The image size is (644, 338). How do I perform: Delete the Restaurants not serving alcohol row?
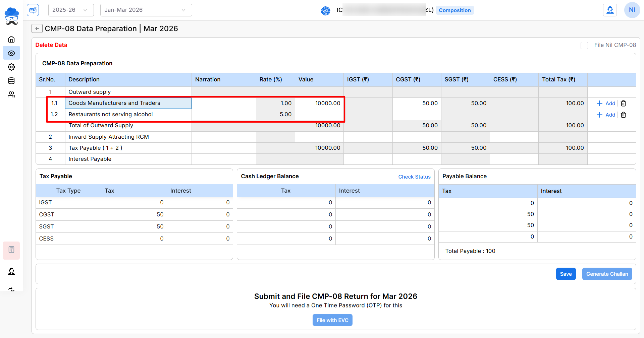[x=623, y=115]
